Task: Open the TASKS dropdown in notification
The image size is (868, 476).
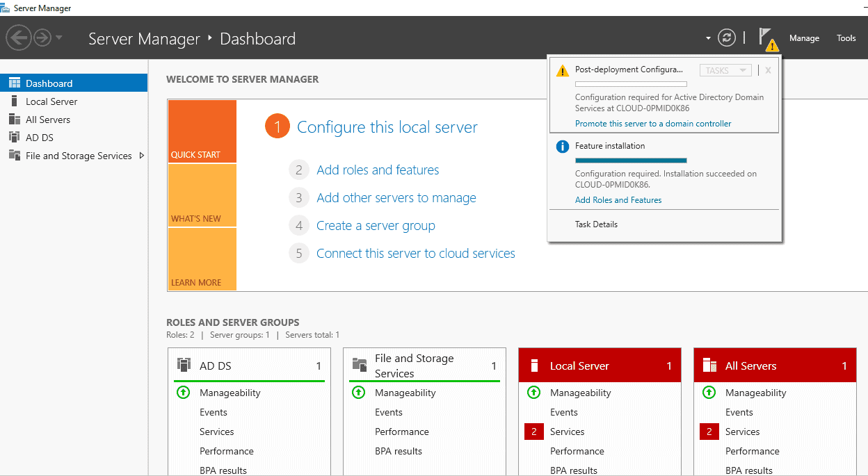Action: (725, 70)
